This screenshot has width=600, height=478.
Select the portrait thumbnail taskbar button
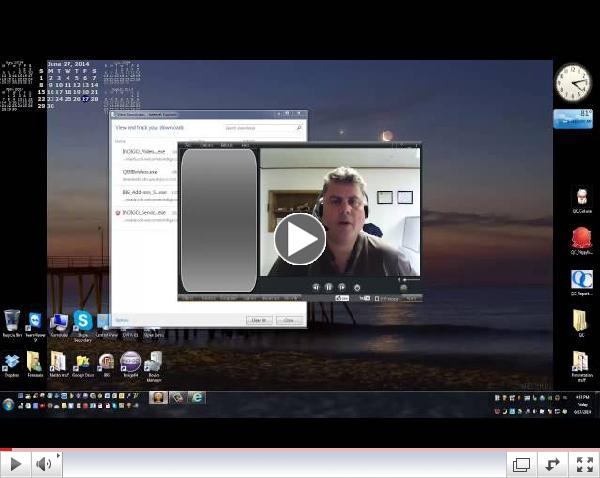[158, 398]
